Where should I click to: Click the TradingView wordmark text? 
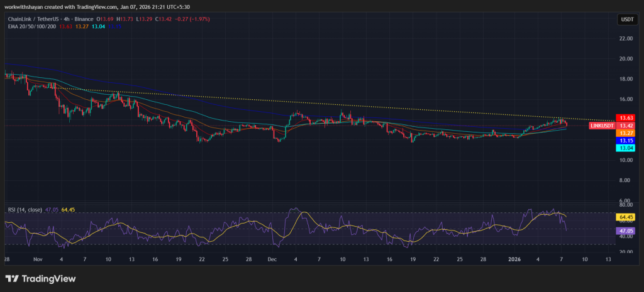pos(48,279)
